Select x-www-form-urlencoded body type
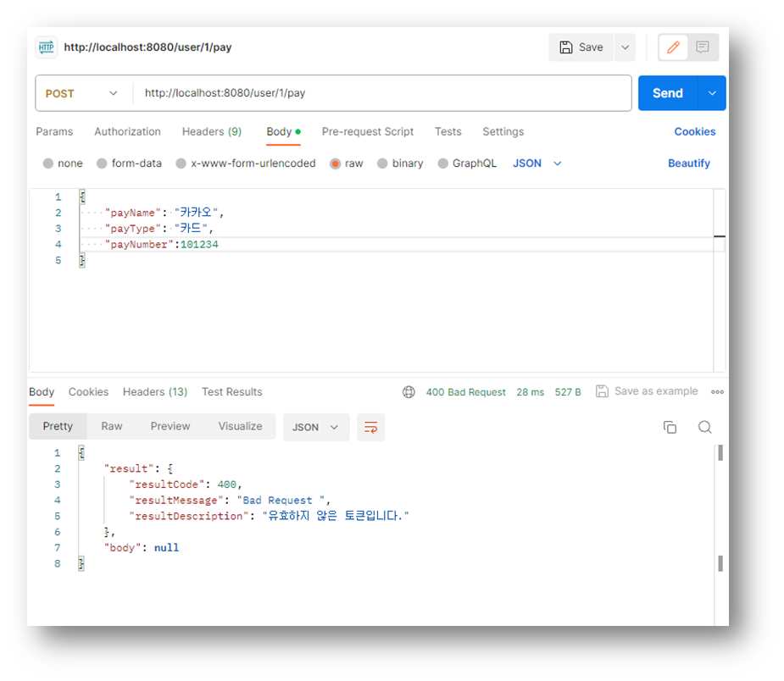This screenshot has height=681, width=784. 246,163
